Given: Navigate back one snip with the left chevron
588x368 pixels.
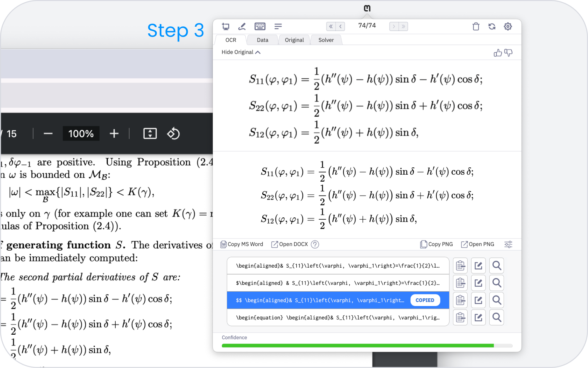Looking at the screenshot, I should 340,26.
